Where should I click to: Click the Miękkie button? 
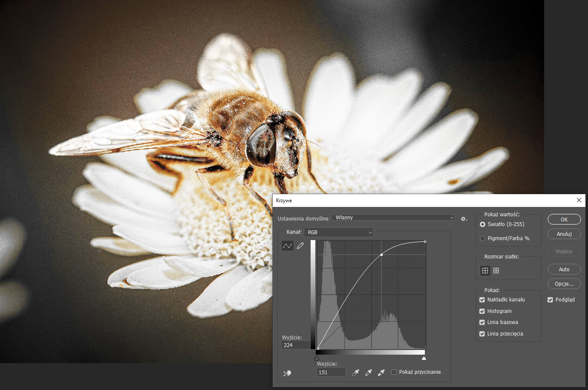(x=564, y=251)
